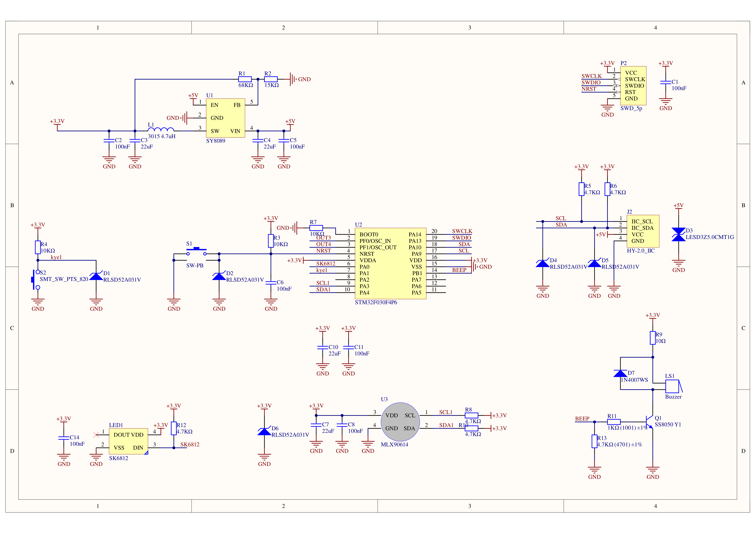Click the D4 diode symbol
This screenshot has height=534, width=756.
(x=543, y=263)
